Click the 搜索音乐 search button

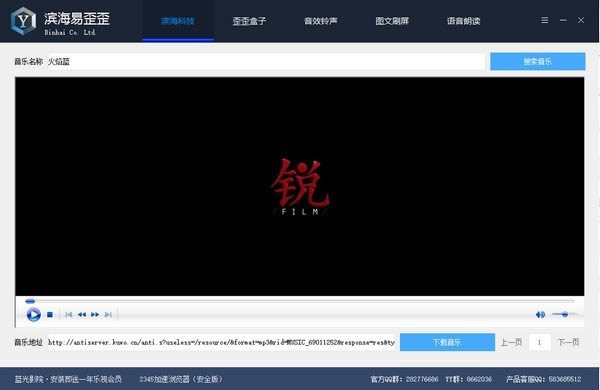538,61
